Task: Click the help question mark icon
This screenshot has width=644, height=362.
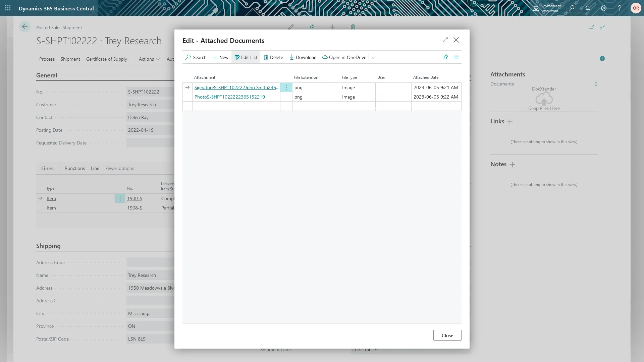Action: click(x=620, y=8)
